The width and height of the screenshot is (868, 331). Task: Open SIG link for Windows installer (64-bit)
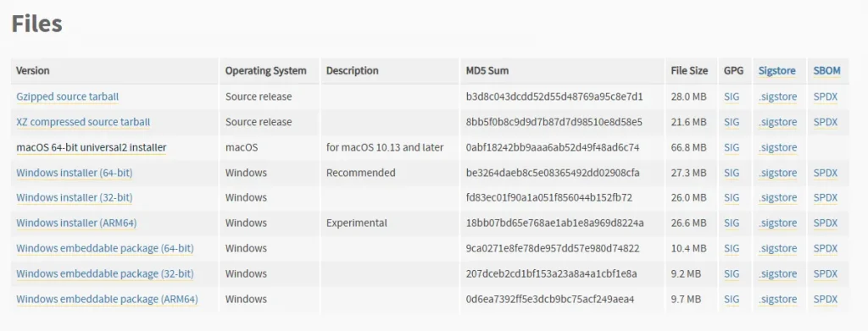click(732, 173)
